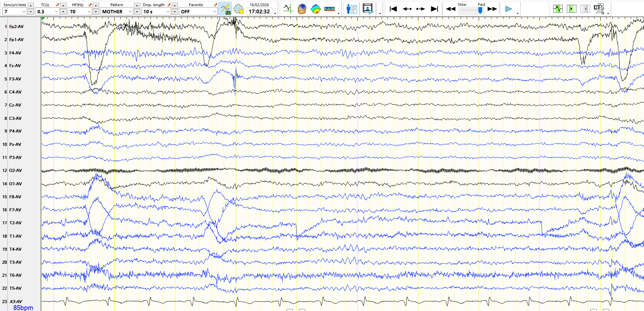Screen dimensions: 644x311
Task: Select the T6-AV channel label
Action: pyautogui.click(x=15, y=275)
